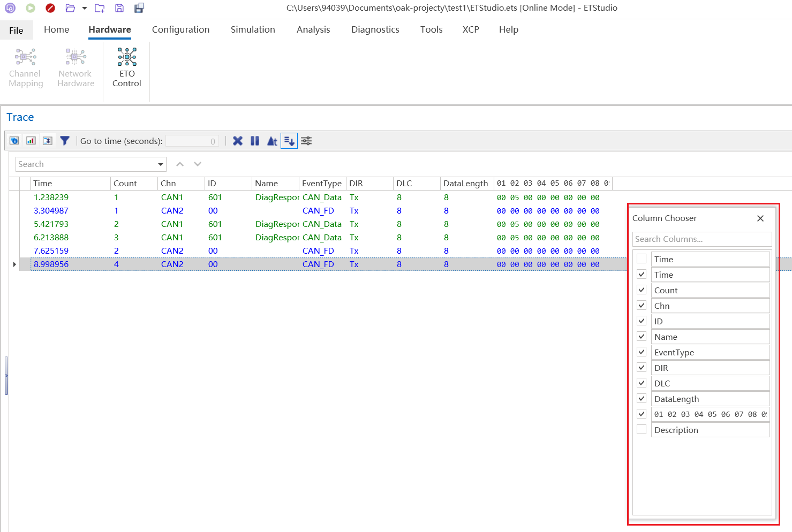Uncheck the EventType column checkbox
Screen dimensions: 792x532
(x=642, y=352)
